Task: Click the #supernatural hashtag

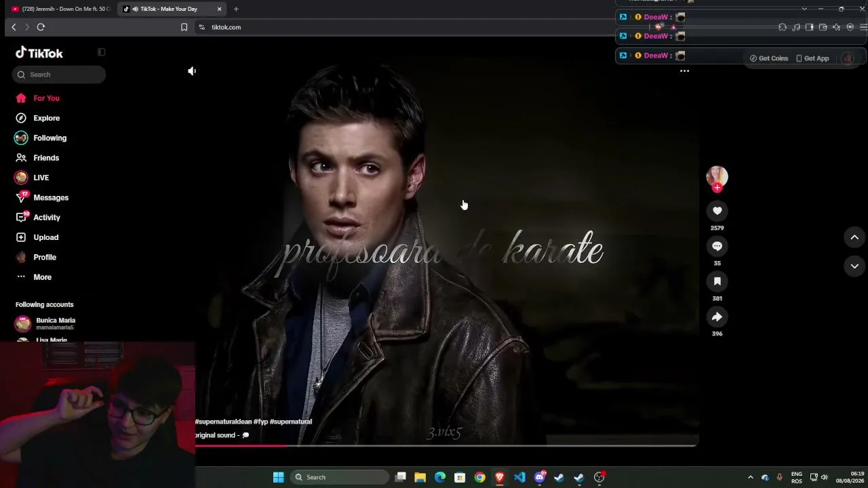Action: [x=291, y=422]
